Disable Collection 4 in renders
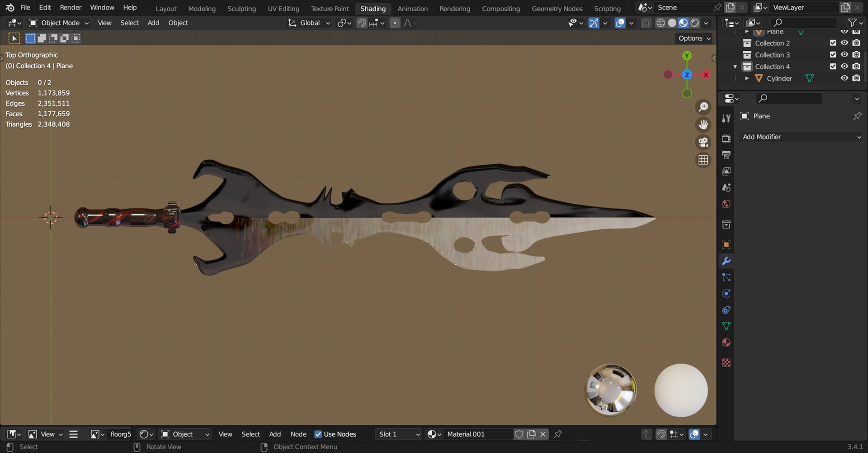This screenshot has width=868, height=453. [x=856, y=67]
